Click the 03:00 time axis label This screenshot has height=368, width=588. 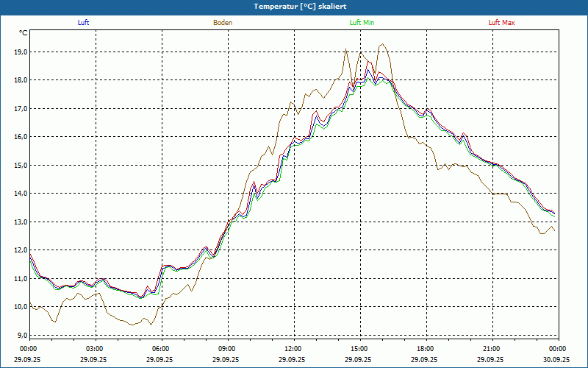pyautogui.click(x=96, y=349)
